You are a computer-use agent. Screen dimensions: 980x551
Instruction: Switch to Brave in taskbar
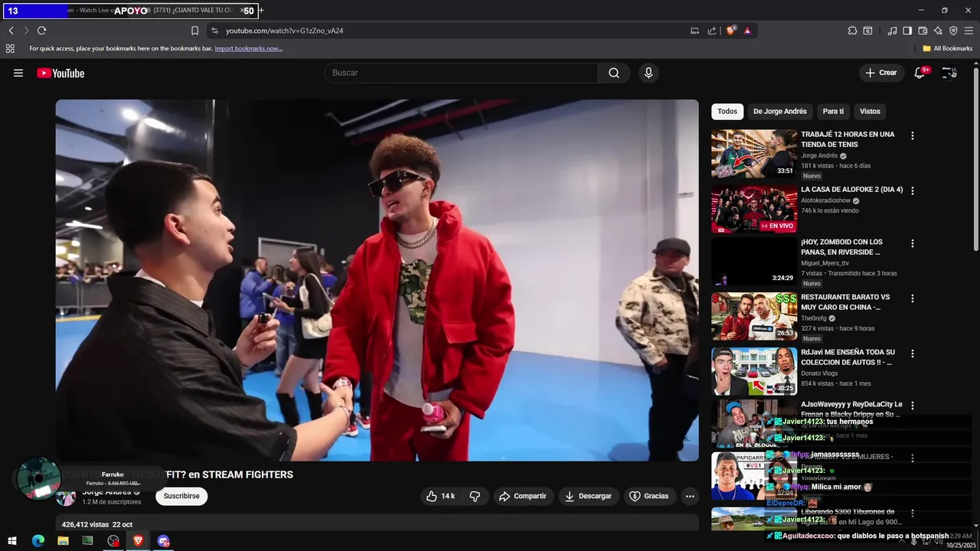138,540
